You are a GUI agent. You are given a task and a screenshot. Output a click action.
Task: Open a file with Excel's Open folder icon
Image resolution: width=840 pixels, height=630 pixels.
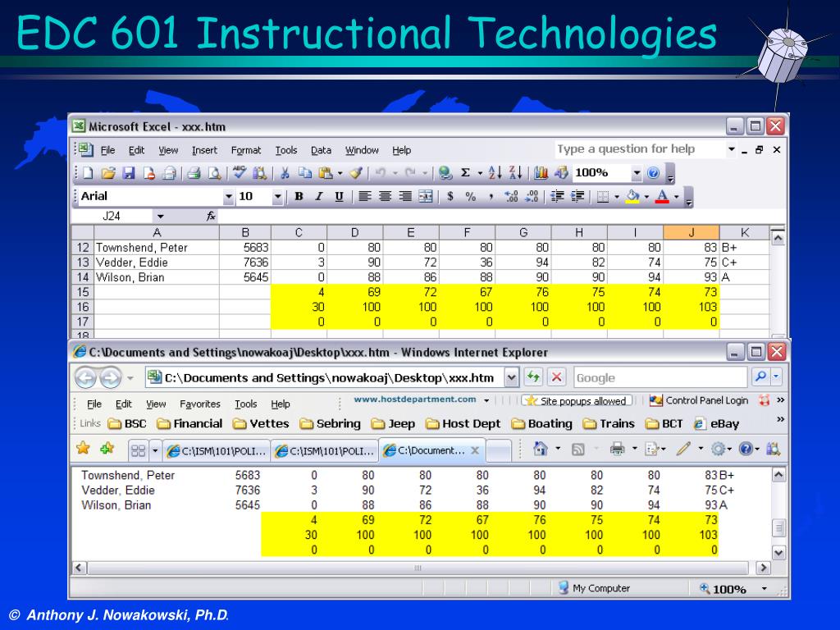coord(108,173)
